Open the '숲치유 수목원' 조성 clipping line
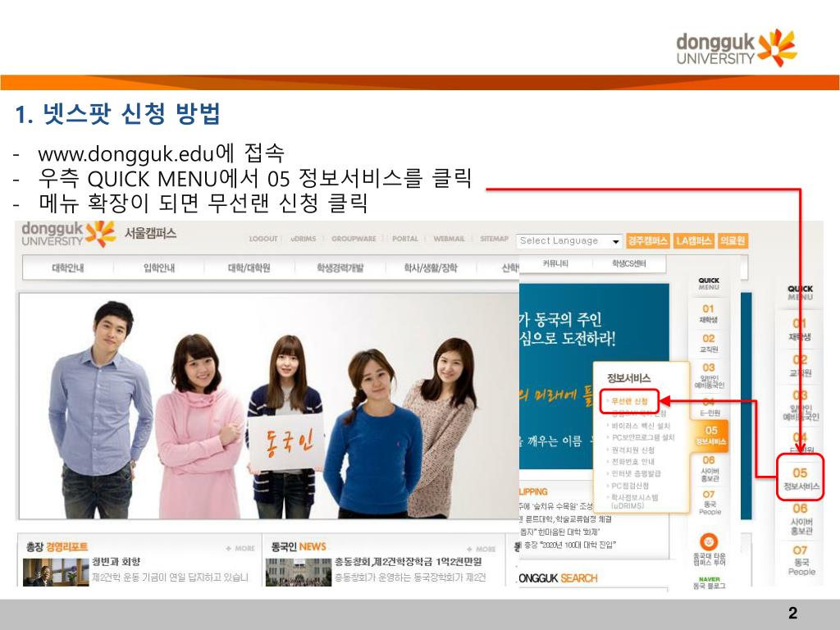 coord(556,506)
